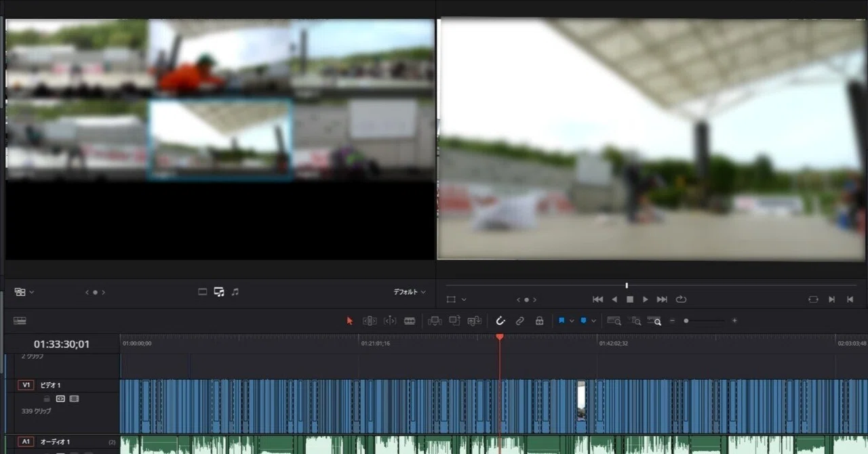Click the Full Extent Zoom icon

(614, 321)
